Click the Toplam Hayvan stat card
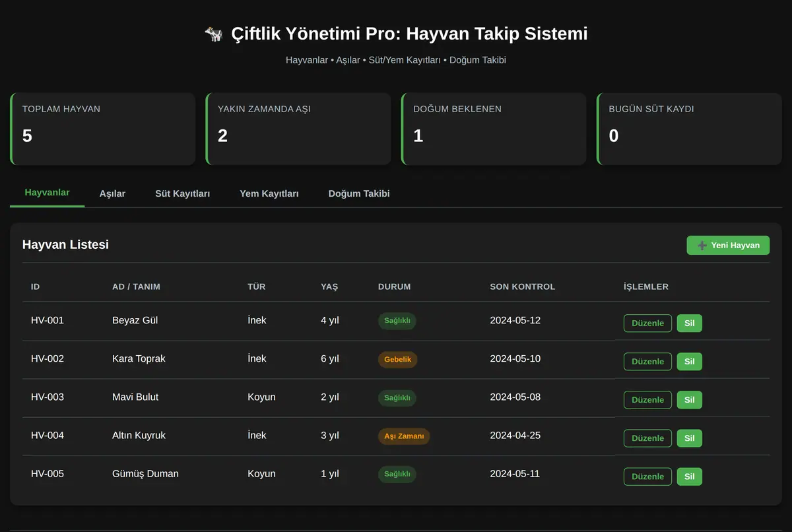Image resolution: width=792 pixels, height=532 pixels. pyautogui.click(x=102, y=129)
